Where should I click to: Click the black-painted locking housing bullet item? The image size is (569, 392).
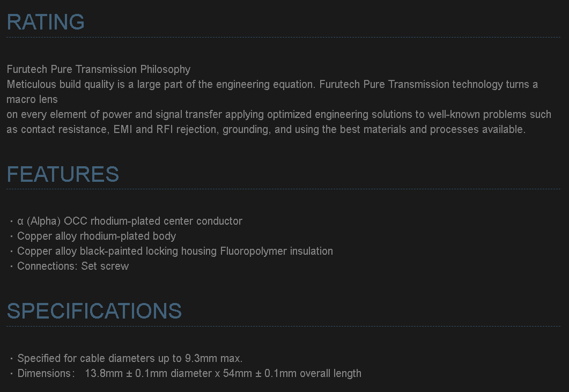175,251
